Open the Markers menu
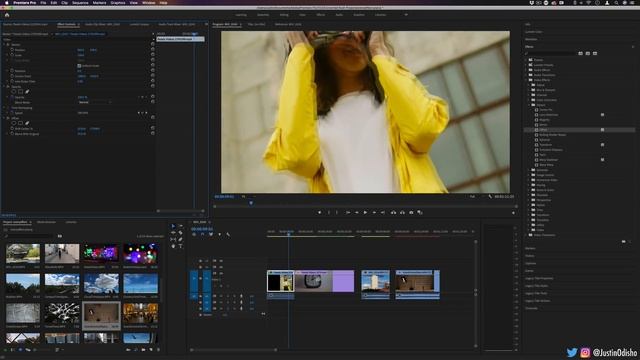The height and width of the screenshot is (360, 640). pos(99,2)
